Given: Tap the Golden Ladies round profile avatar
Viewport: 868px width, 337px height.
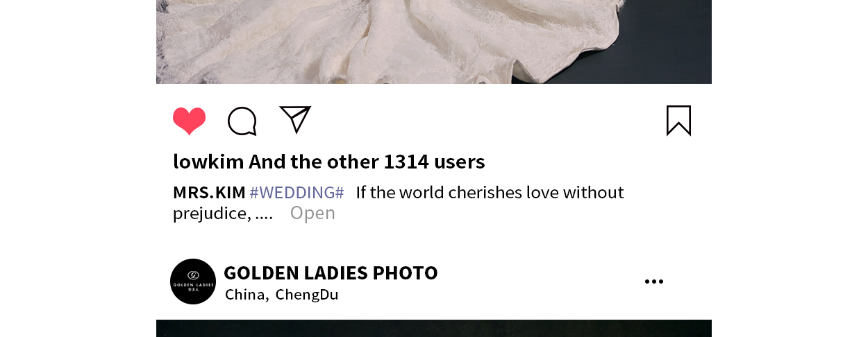Looking at the screenshot, I should point(193,282).
